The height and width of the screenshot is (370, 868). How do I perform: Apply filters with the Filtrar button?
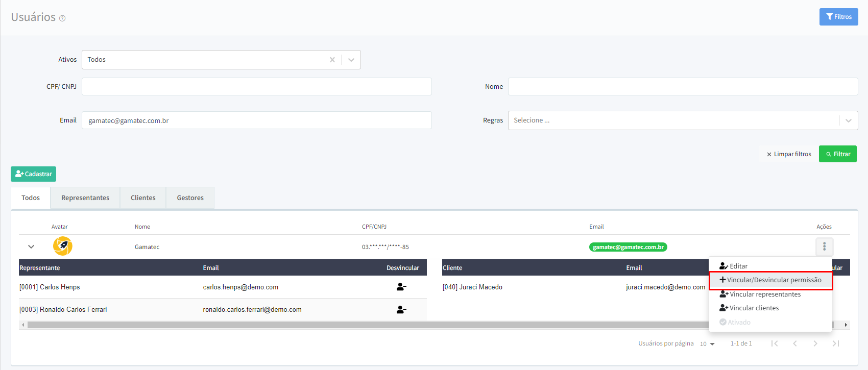(x=838, y=154)
